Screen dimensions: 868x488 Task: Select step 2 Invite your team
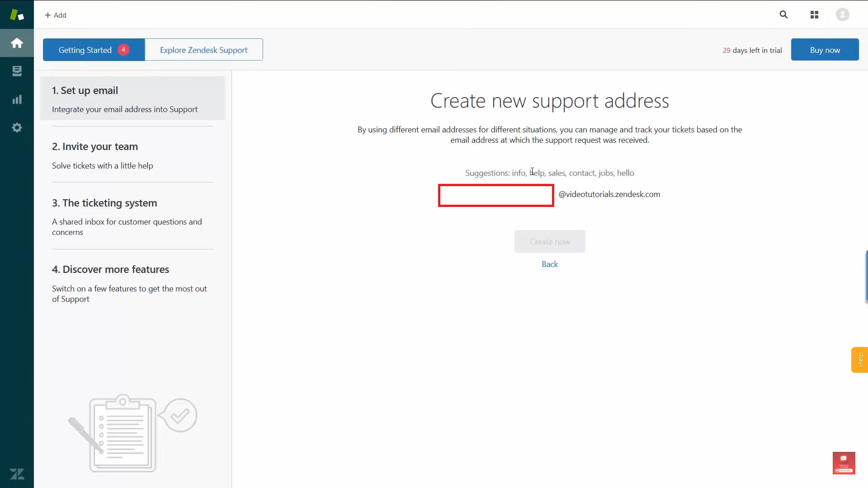point(132,155)
